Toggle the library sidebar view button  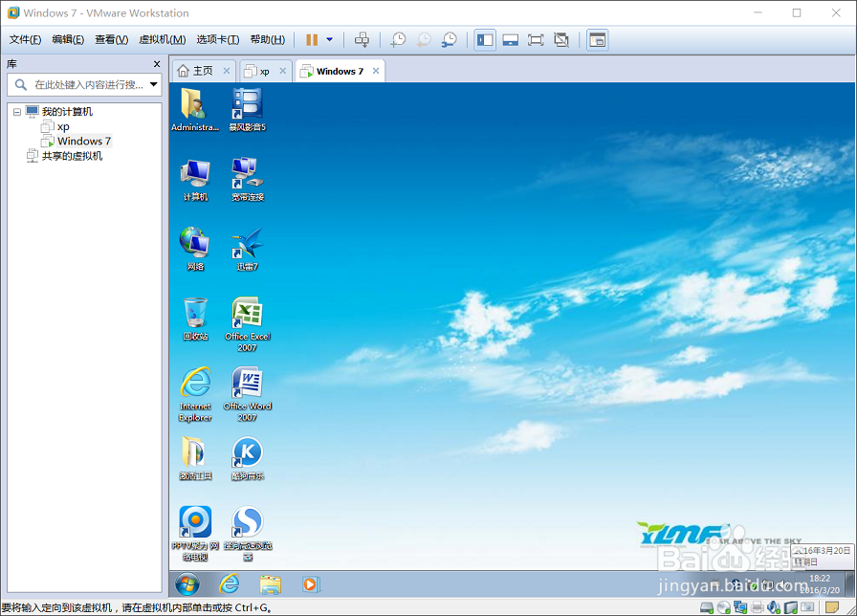[485, 40]
